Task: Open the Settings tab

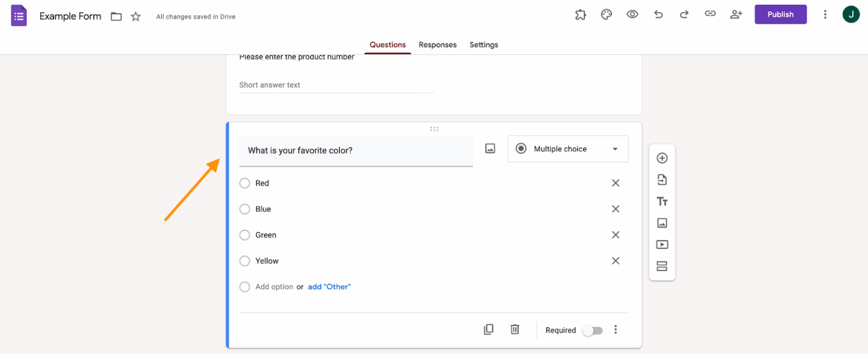Action: [484, 45]
